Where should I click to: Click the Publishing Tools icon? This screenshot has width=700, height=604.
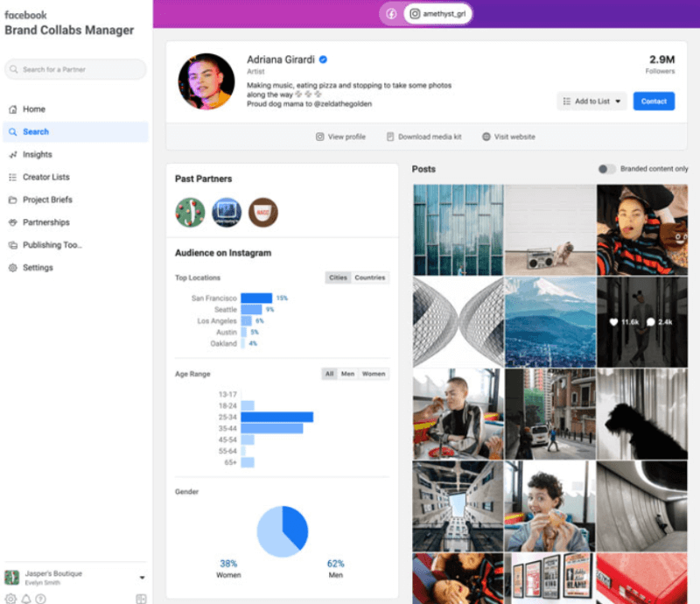tap(13, 245)
